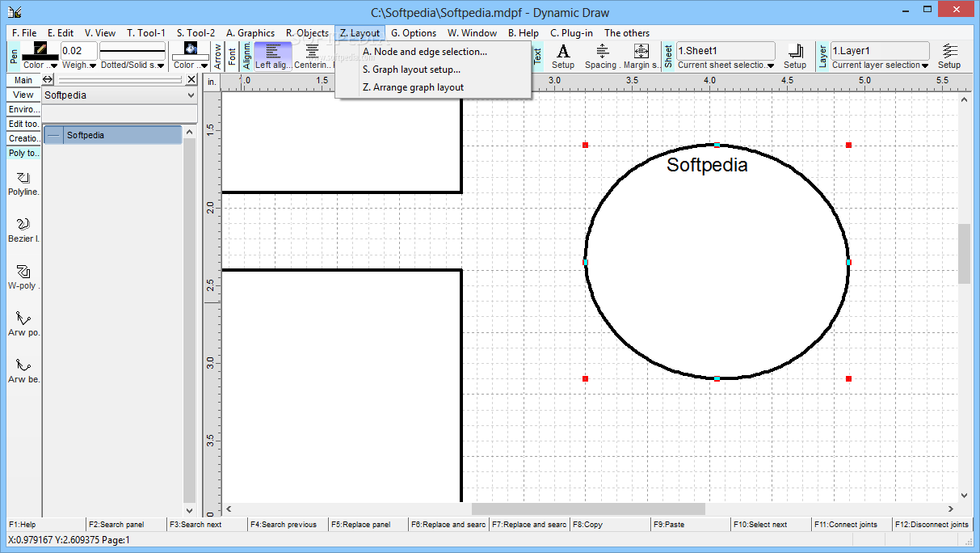The image size is (980, 553).
Task: Open the W. Window menu
Action: [x=473, y=33]
